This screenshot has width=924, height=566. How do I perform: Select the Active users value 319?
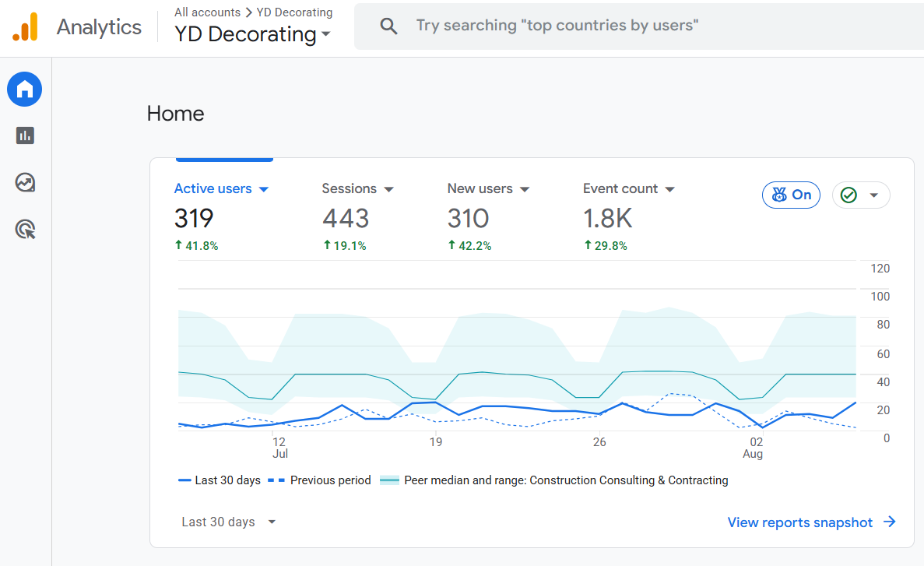[194, 218]
